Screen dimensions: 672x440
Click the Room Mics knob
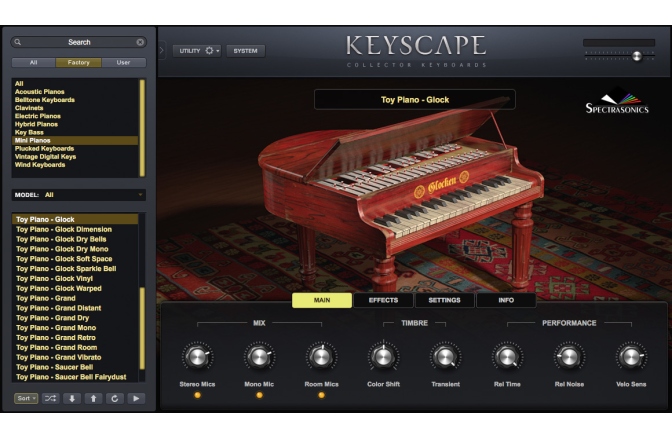321,356
